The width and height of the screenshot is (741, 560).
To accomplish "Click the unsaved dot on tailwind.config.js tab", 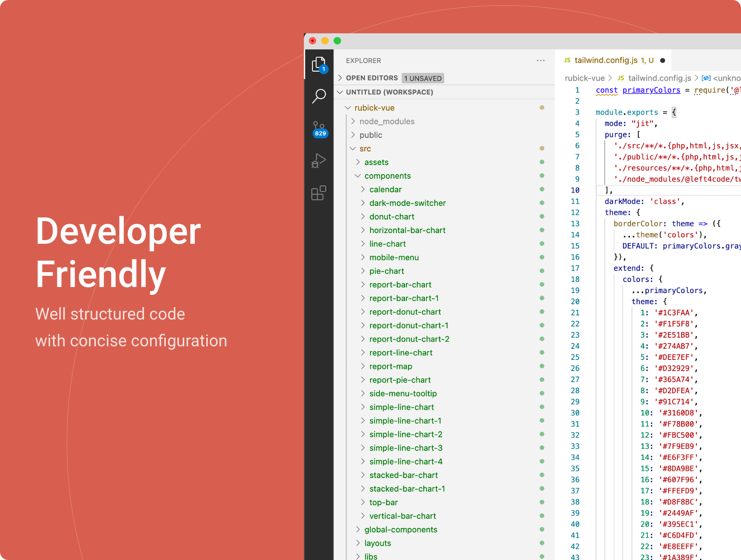I will pyautogui.click(x=662, y=61).
